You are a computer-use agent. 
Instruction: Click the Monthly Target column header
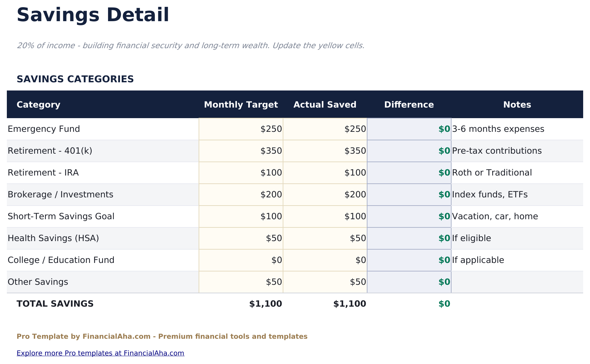[240, 104]
